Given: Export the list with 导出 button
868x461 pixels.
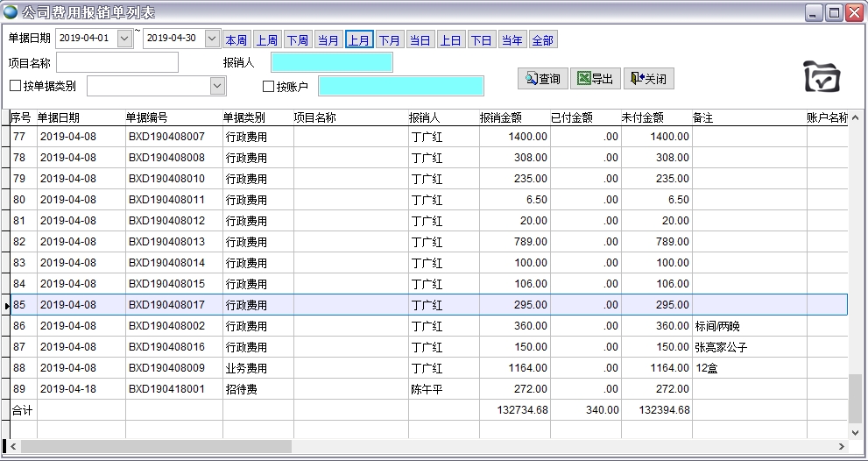Looking at the screenshot, I should (x=595, y=79).
